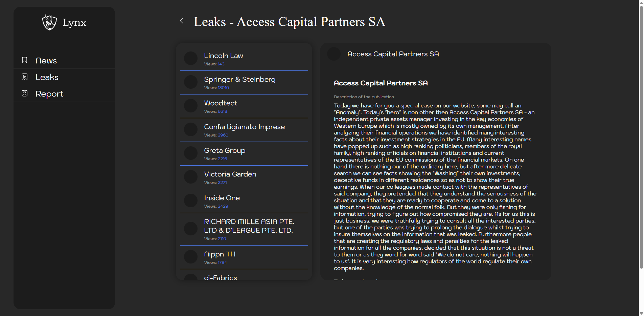644x316 pixels.
Task: Click the Lincoln Law avatar circle
Action: coord(191,58)
